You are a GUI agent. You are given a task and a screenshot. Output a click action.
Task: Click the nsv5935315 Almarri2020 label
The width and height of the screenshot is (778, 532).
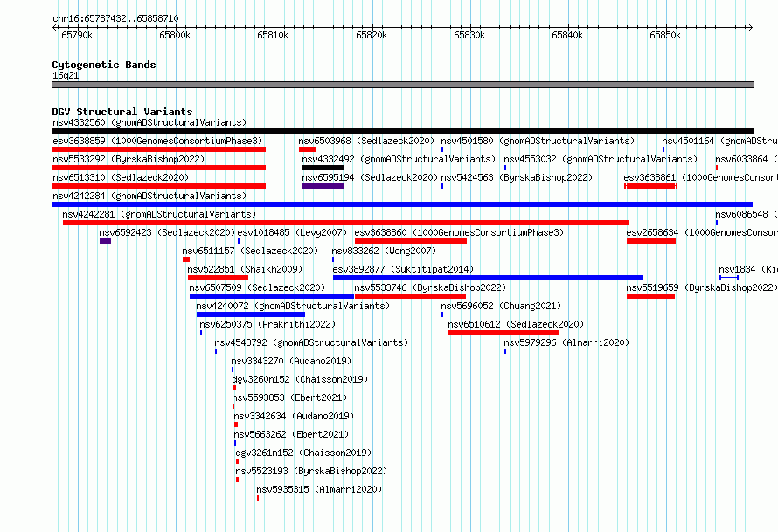point(320,489)
